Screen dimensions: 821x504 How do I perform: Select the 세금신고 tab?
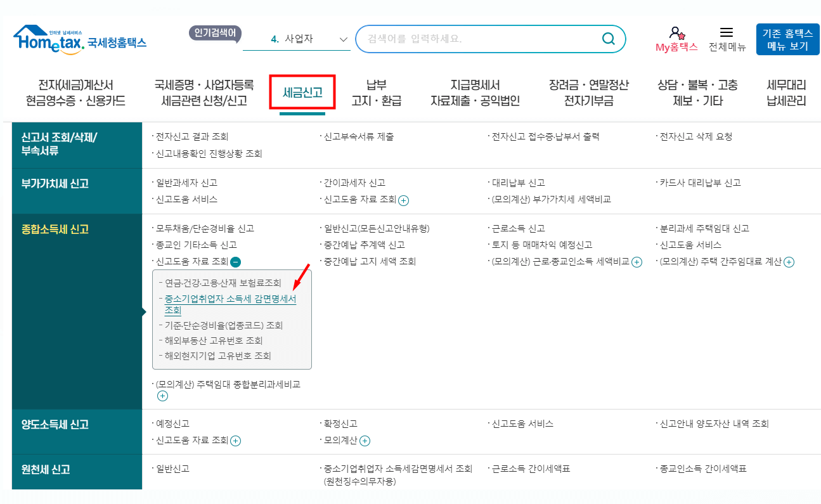(302, 92)
